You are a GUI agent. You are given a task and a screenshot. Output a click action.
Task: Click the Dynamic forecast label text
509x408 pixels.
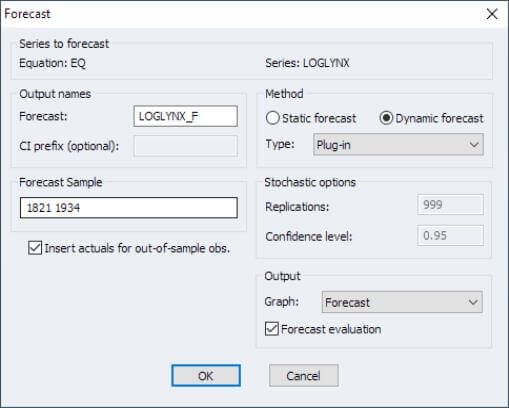(439, 118)
